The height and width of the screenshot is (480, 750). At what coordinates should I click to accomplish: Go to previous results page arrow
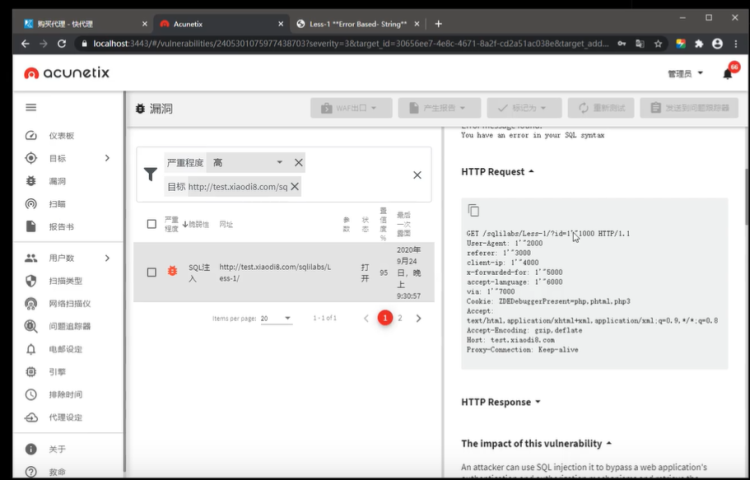[366, 318]
